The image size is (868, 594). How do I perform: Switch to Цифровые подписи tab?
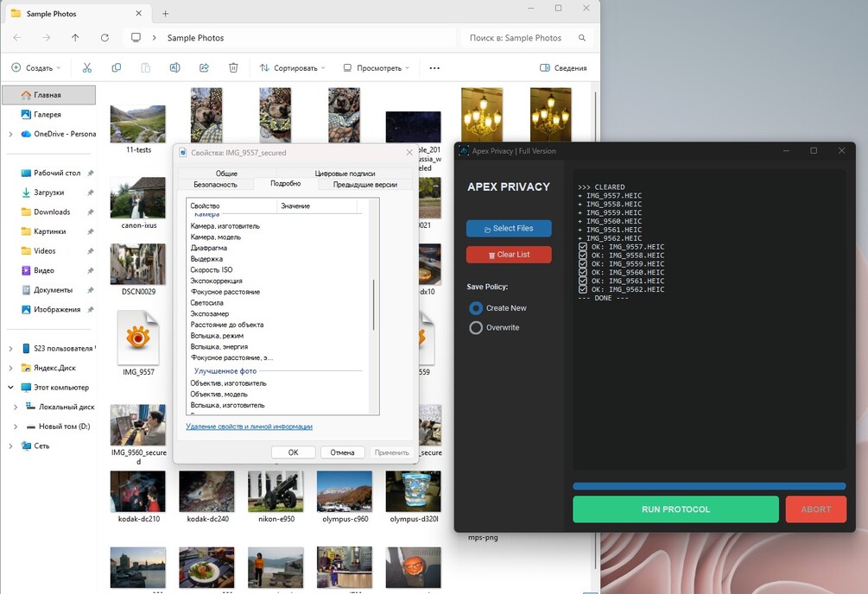tap(345, 174)
